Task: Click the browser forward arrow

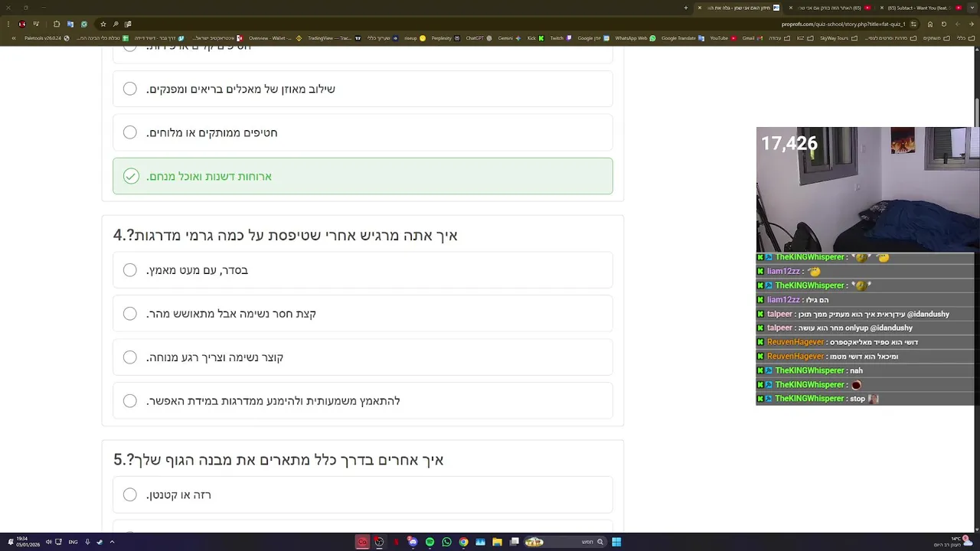Action: coord(958,24)
